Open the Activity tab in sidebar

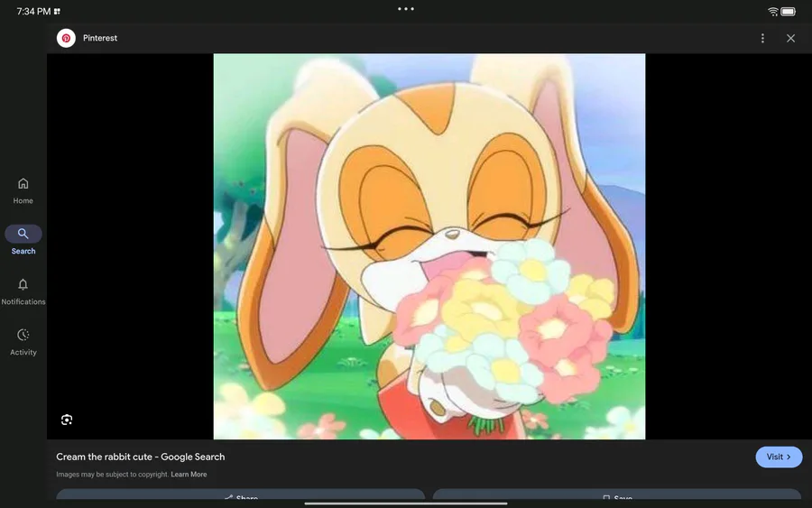point(23,342)
